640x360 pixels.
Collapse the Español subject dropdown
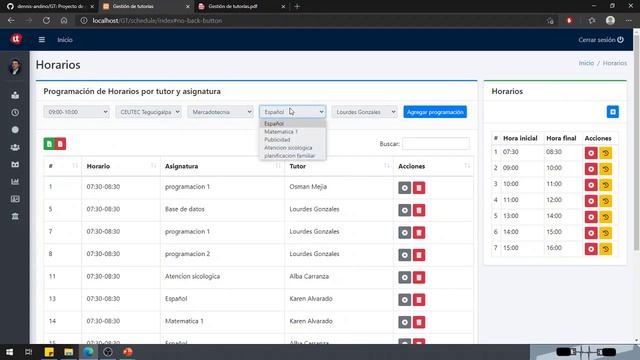coord(292,112)
